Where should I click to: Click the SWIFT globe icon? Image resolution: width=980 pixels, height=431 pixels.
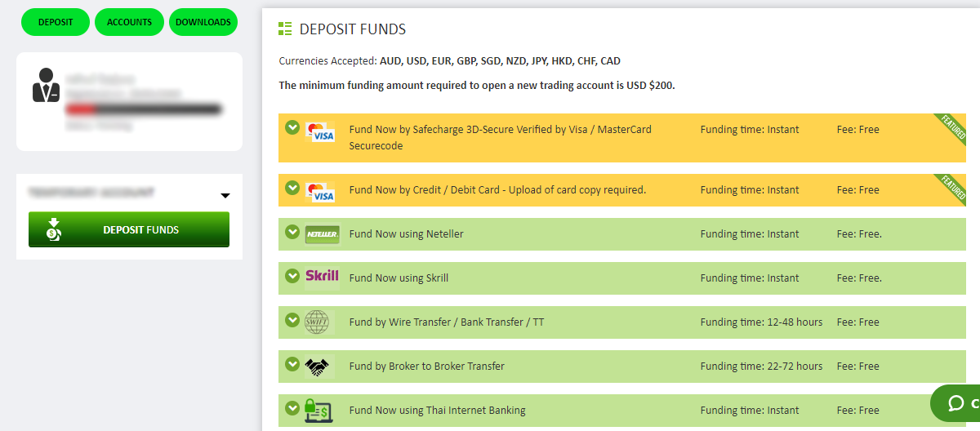tap(318, 322)
